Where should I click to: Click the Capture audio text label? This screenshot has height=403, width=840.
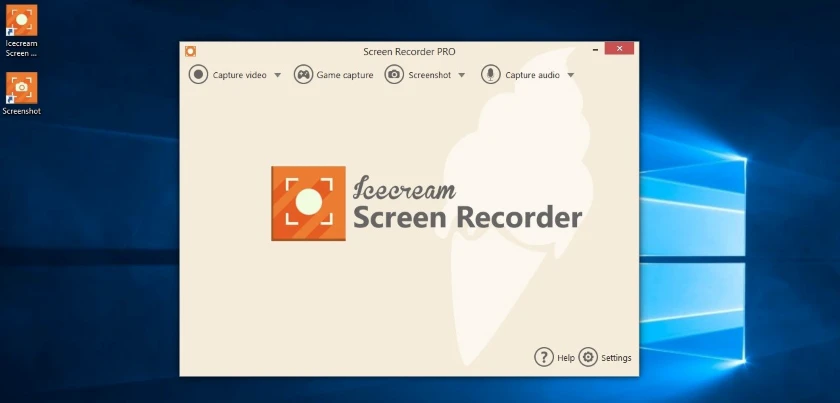532,75
